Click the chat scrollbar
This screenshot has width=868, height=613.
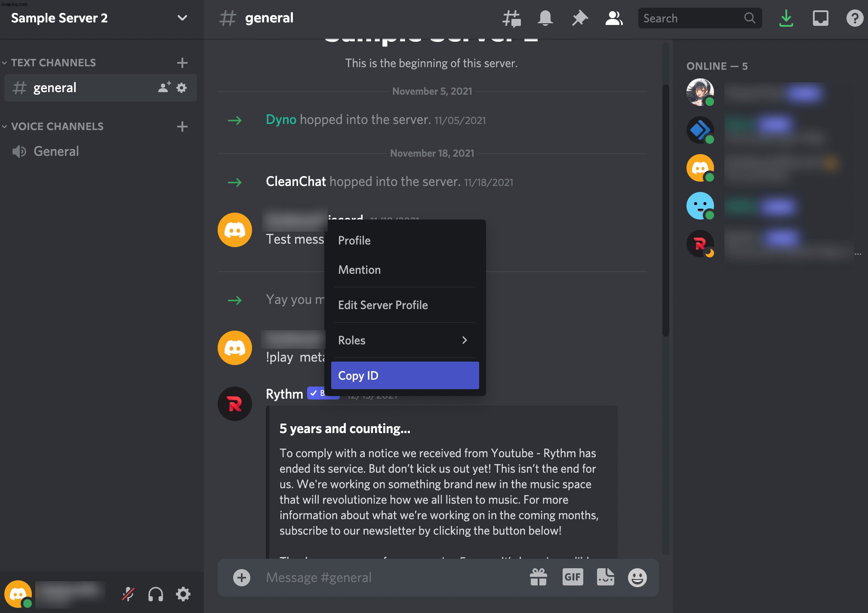click(666, 210)
